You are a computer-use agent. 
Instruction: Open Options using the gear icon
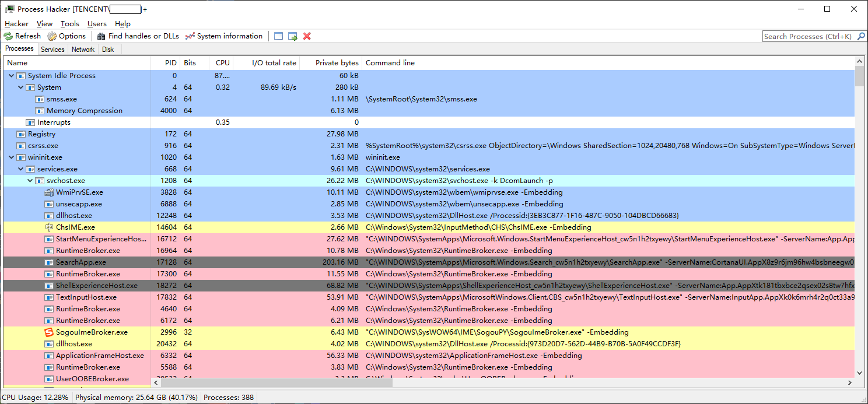(51, 36)
